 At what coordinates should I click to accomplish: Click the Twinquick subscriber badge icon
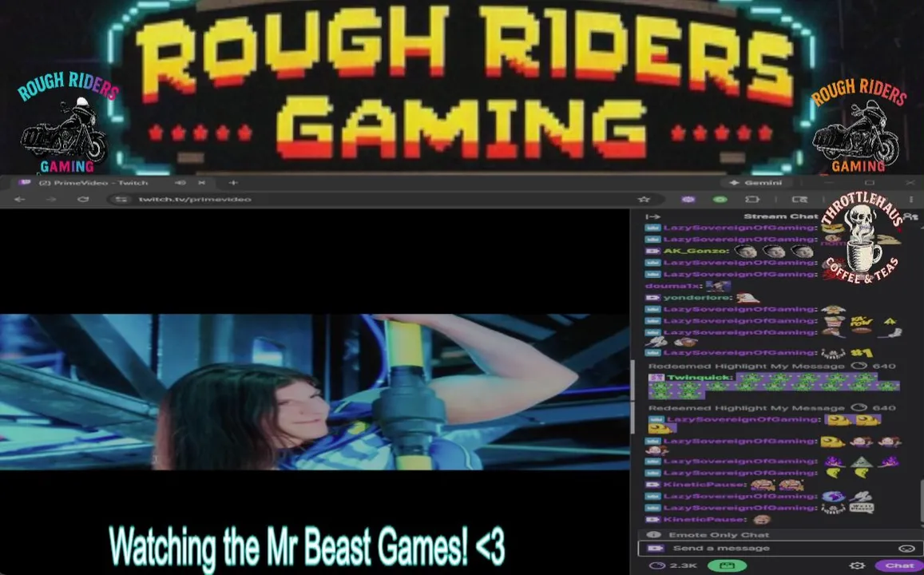656,377
